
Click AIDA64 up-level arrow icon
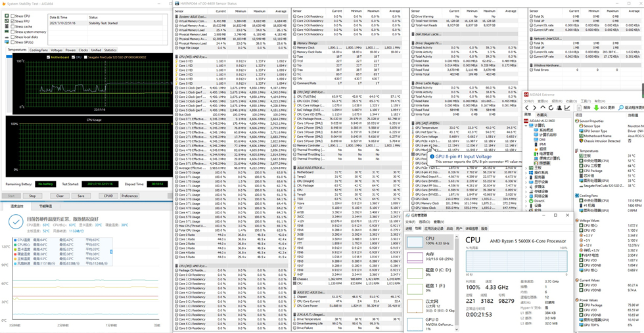pos(543,108)
